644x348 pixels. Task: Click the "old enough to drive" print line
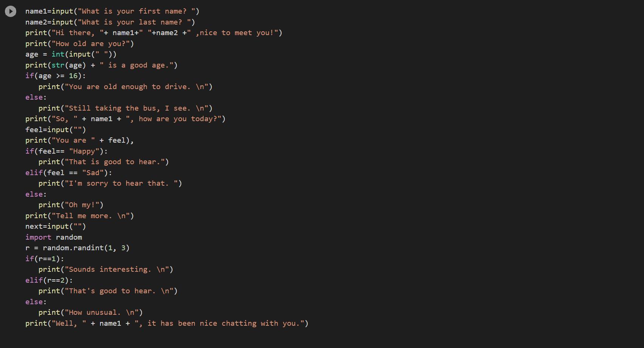[125, 87]
